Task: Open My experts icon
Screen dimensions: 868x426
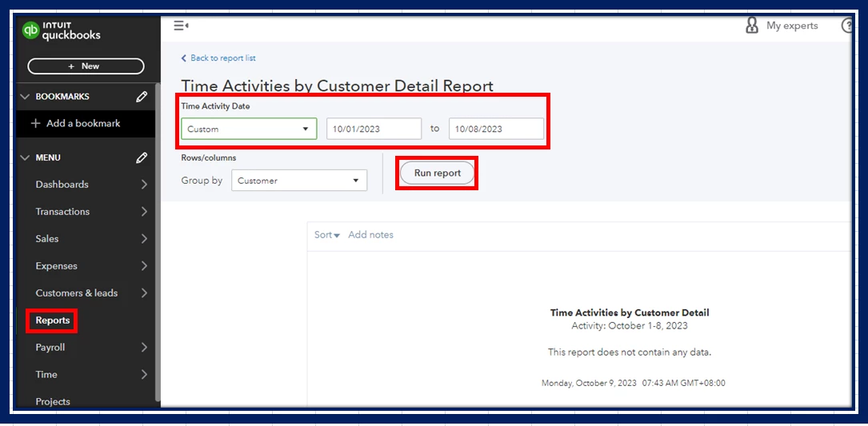Action: click(x=752, y=26)
